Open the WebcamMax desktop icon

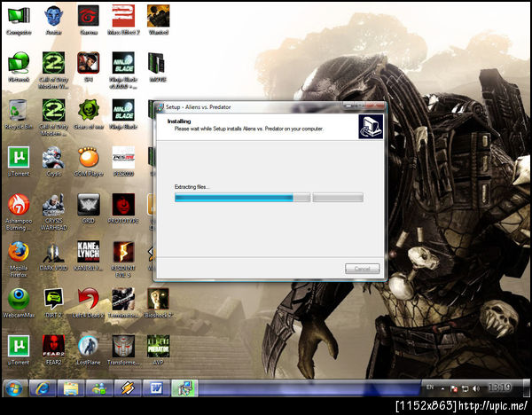click(x=19, y=303)
